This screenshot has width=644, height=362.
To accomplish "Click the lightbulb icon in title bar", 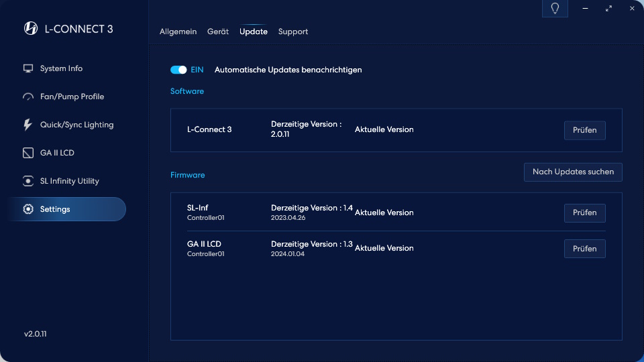I will pos(555,9).
